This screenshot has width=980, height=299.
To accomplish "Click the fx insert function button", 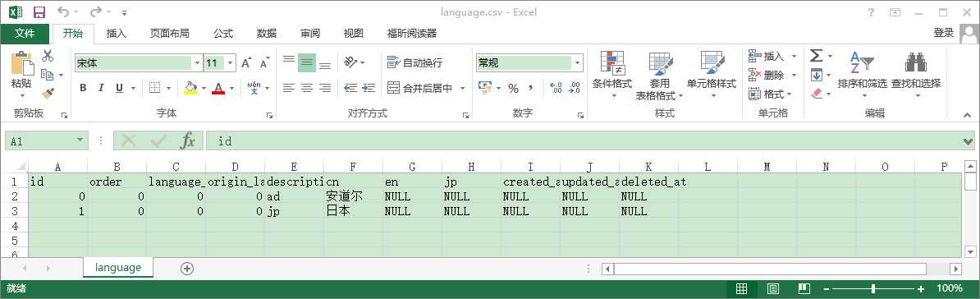I will (x=187, y=141).
